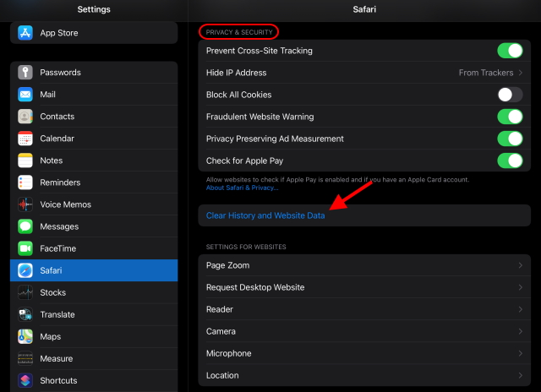Open About Safari & Privacy link
Image resolution: width=541 pixels, height=392 pixels.
(243, 188)
